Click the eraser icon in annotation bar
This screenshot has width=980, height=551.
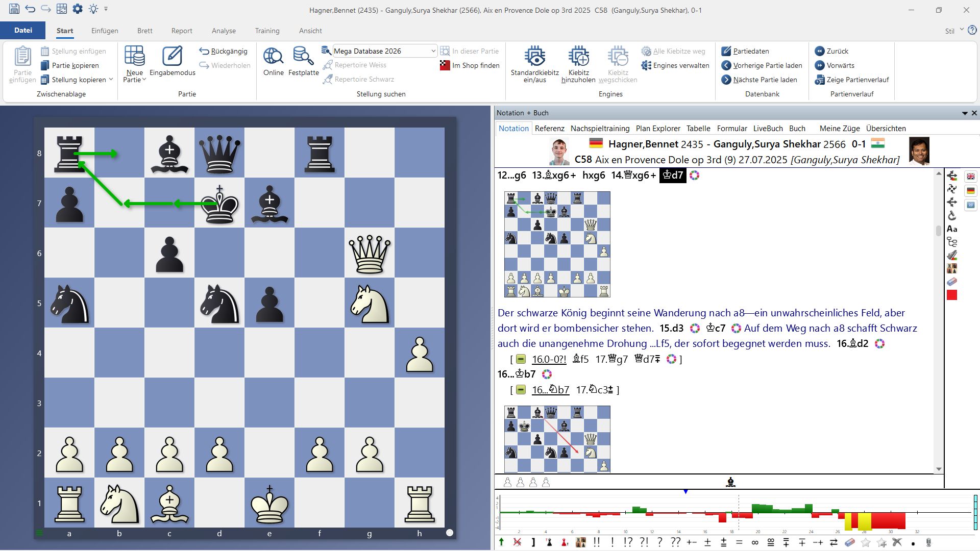[849, 542]
